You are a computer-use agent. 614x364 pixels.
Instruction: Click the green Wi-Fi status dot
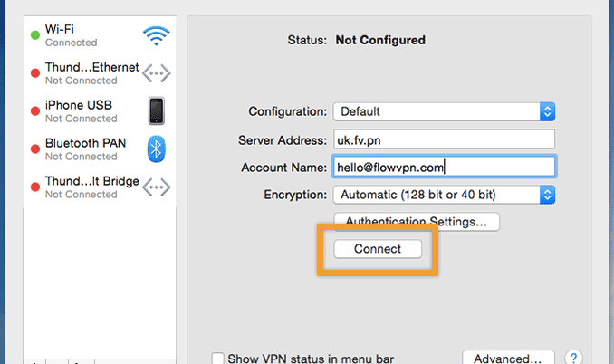[x=34, y=35]
